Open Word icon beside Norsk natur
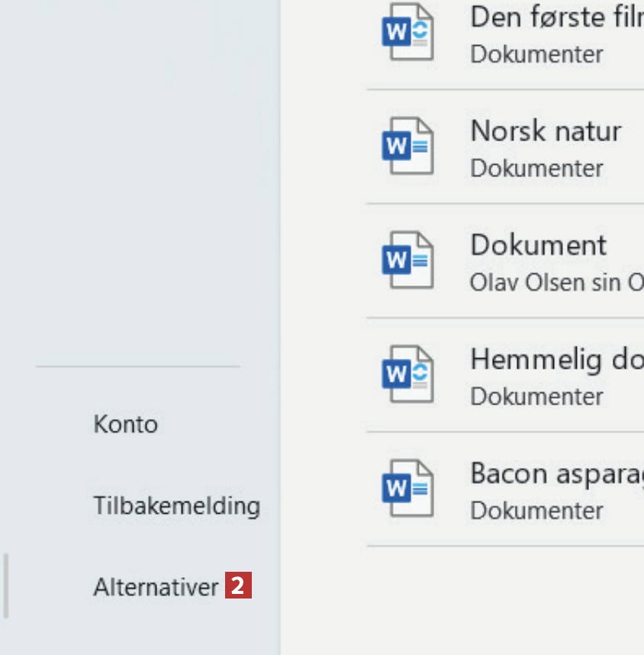Image resolution: width=644 pixels, height=655 pixels. 407,146
